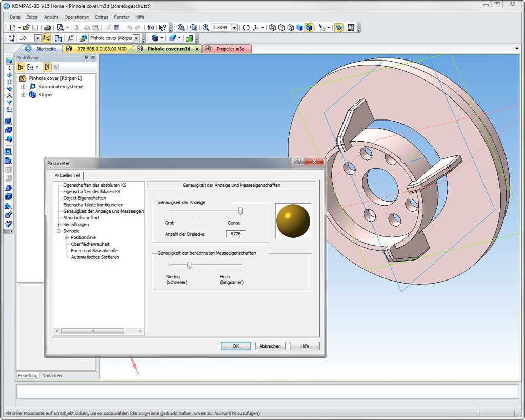Click the part editing cube icon atop sidebar
525x420 pixels.
(9, 61)
